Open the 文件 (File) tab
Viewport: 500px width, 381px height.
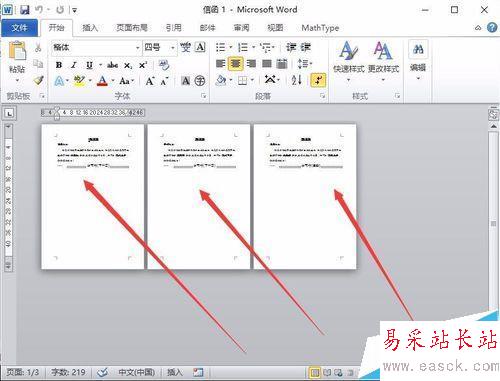click(x=19, y=28)
